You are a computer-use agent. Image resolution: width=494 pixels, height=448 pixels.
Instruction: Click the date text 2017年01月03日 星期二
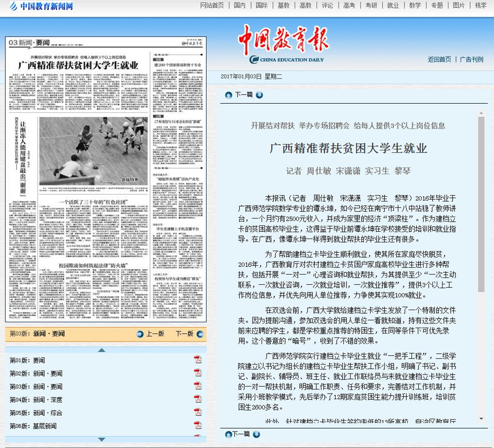tap(252, 76)
